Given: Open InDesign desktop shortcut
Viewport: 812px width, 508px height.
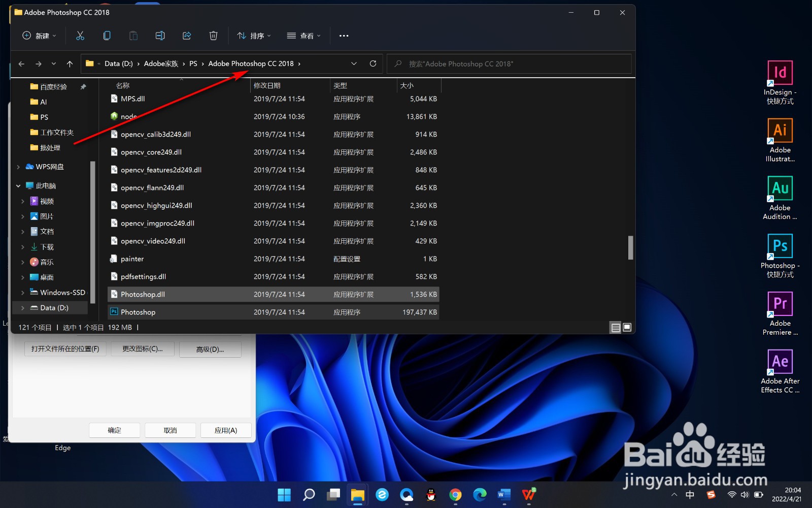Looking at the screenshot, I should click(x=780, y=82).
